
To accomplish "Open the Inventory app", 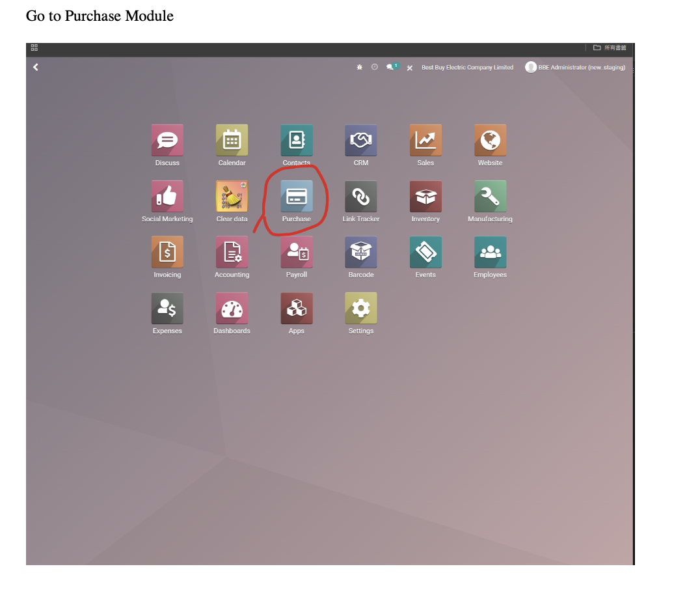I will [425, 197].
